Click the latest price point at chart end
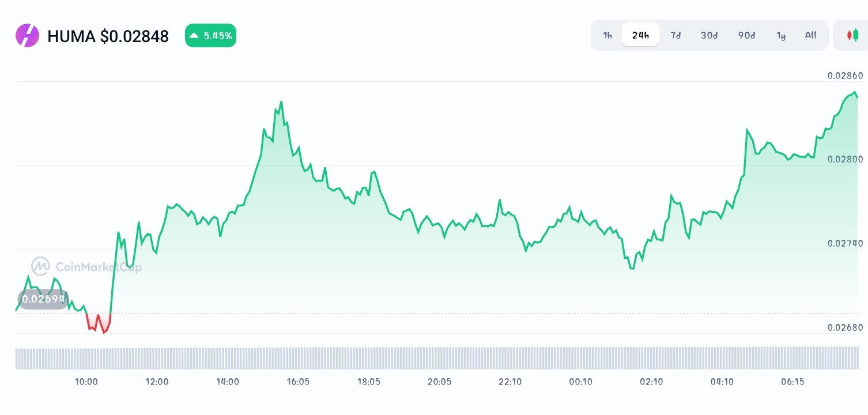 point(858,97)
